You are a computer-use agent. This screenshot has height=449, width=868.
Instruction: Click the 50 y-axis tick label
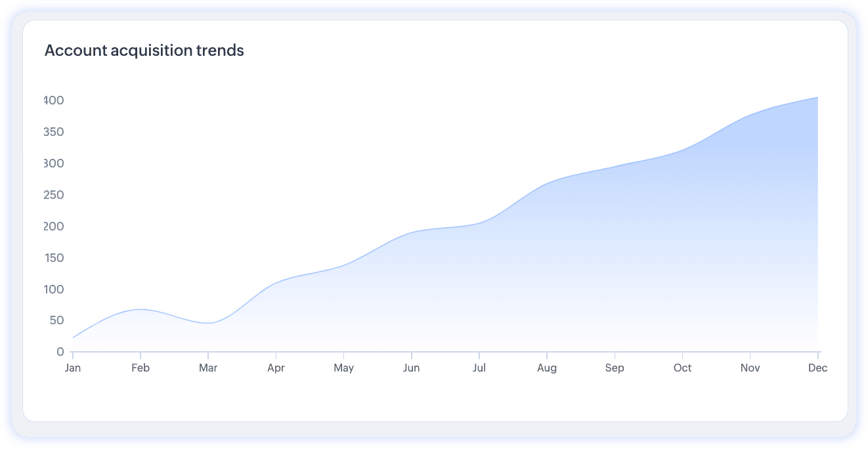click(x=56, y=320)
